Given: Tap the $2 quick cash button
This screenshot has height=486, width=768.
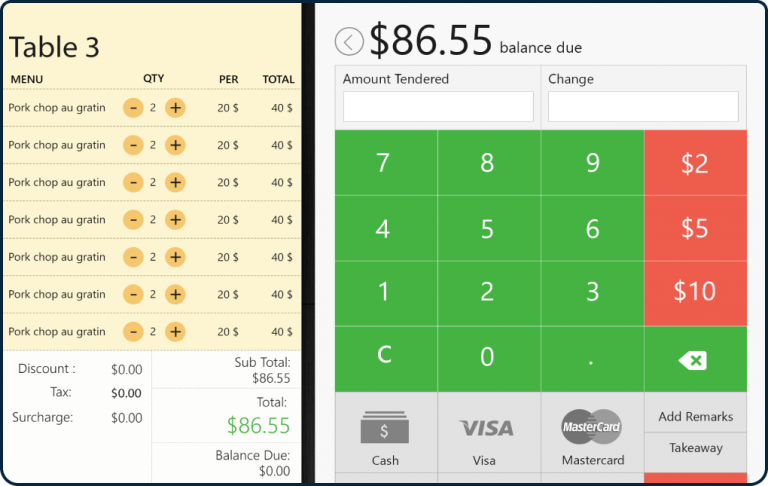Looking at the screenshot, I should coord(696,163).
